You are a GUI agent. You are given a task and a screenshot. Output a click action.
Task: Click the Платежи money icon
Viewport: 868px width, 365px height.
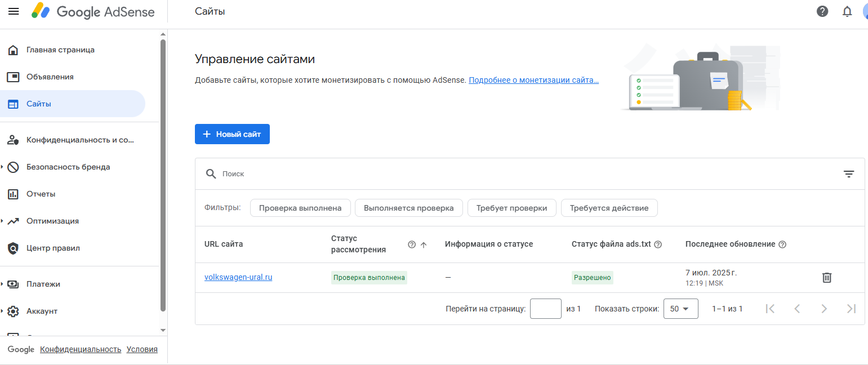point(13,284)
